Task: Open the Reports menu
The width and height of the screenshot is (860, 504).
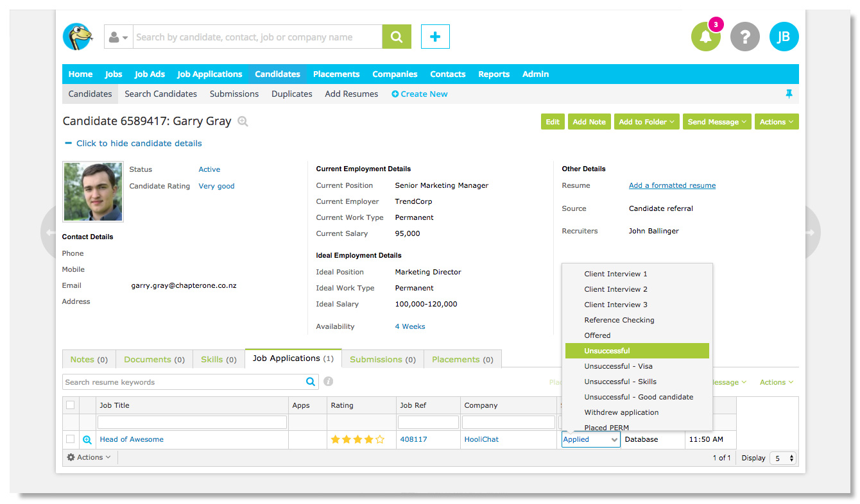Action: [x=494, y=74]
